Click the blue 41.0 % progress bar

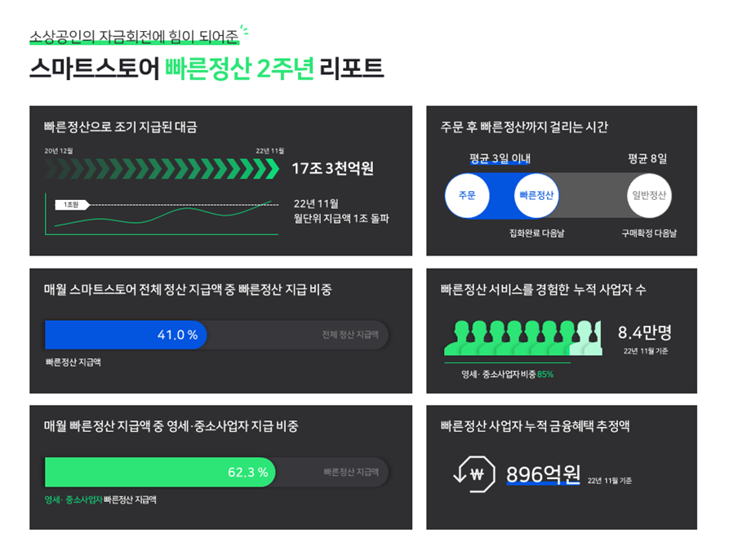coord(125,336)
